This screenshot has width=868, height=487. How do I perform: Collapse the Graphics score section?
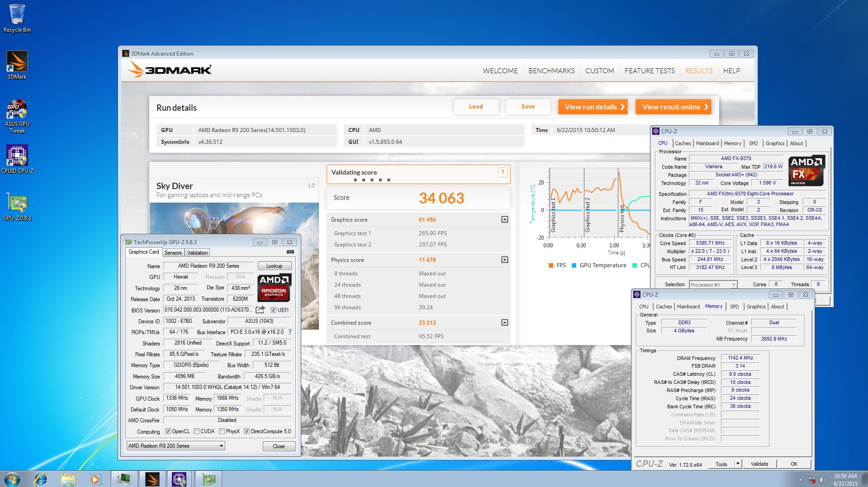point(505,219)
